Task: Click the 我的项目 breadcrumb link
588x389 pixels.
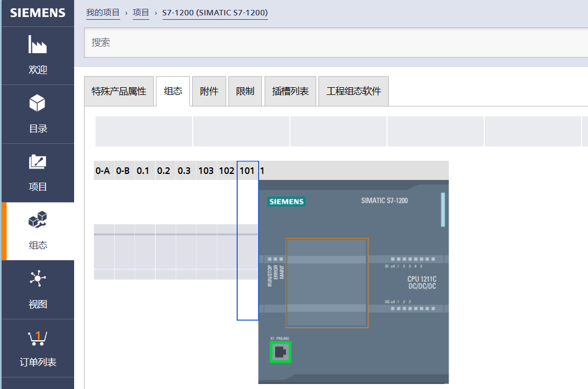Action: (103, 12)
